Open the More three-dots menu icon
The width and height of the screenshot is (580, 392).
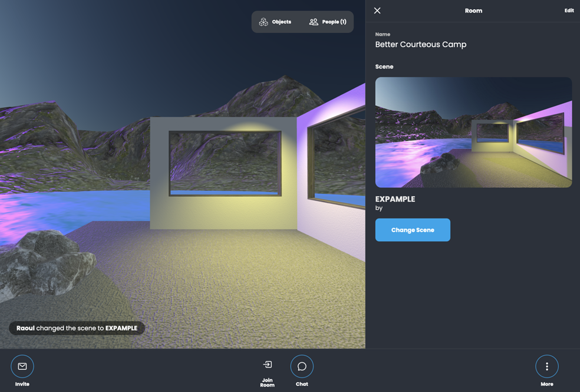547,366
